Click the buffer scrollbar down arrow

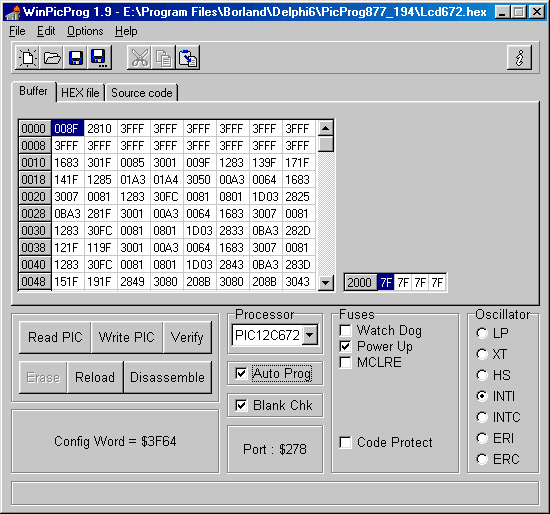point(326,282)
